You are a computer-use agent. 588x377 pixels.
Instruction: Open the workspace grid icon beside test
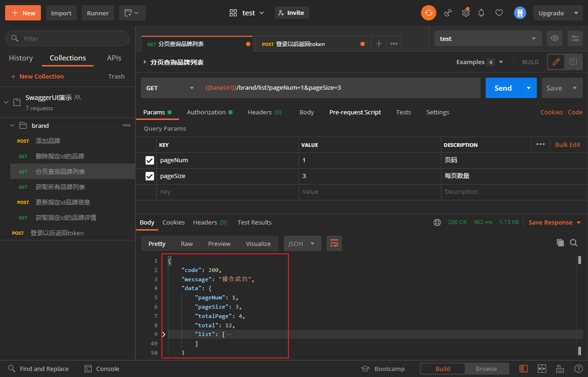click(x=234, y=13)
